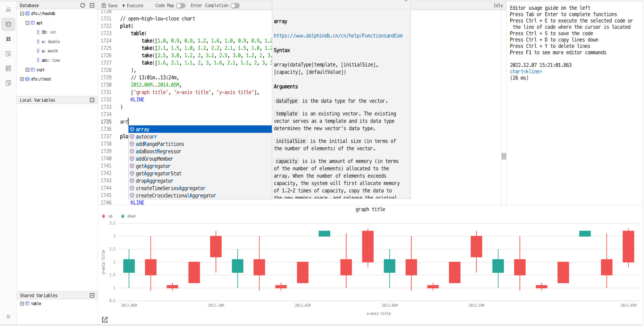
Task: Click the Execute play icon
Action: 124,5
